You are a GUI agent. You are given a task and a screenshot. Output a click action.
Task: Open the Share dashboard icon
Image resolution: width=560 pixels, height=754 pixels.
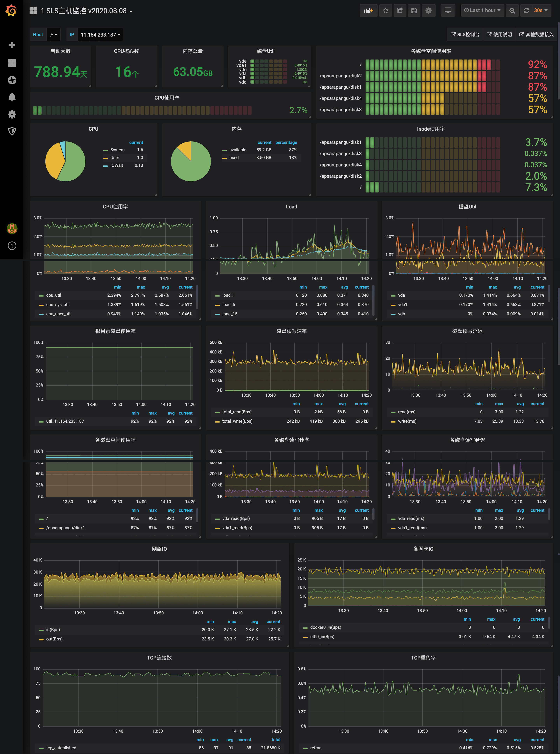[400, 10]
